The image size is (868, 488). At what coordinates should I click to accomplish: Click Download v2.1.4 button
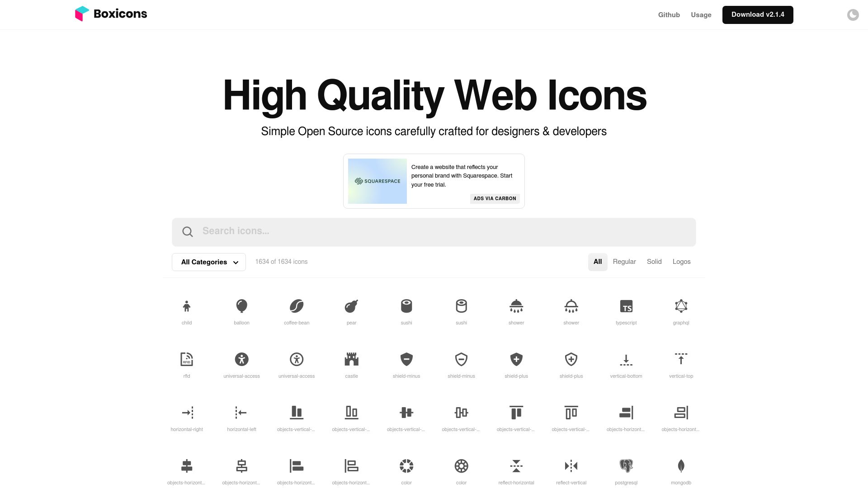(758, 14)
